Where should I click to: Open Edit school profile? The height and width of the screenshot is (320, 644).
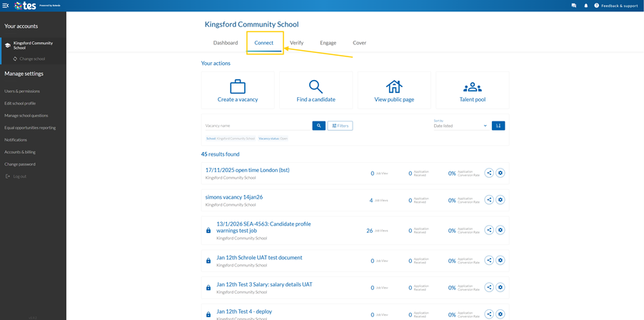tap(20, 104)
